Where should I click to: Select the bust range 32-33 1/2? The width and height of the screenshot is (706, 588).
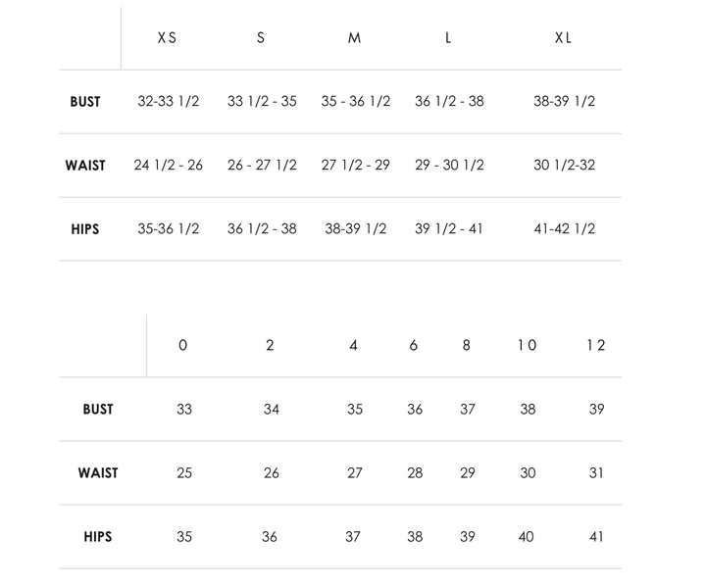tap(169, 102)
